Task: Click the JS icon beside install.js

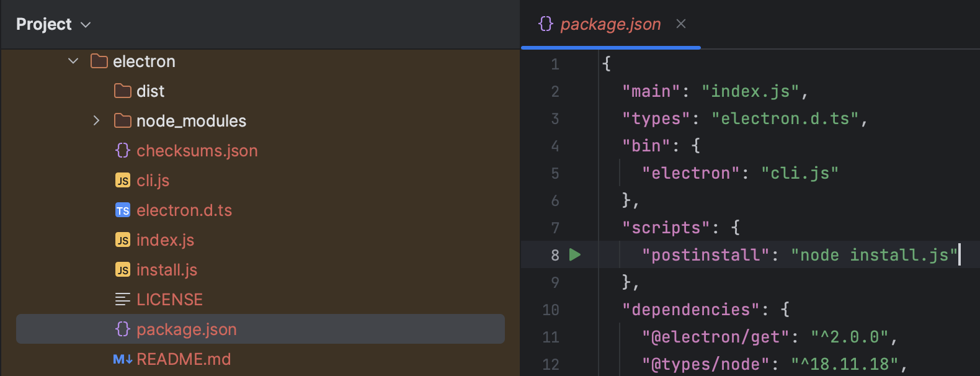Action: 123,270
